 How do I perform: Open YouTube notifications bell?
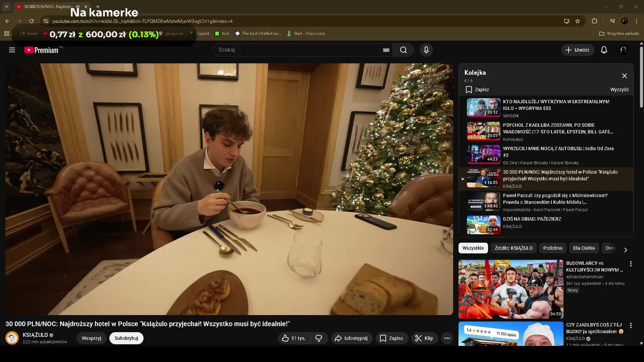[x=604, y=50]
